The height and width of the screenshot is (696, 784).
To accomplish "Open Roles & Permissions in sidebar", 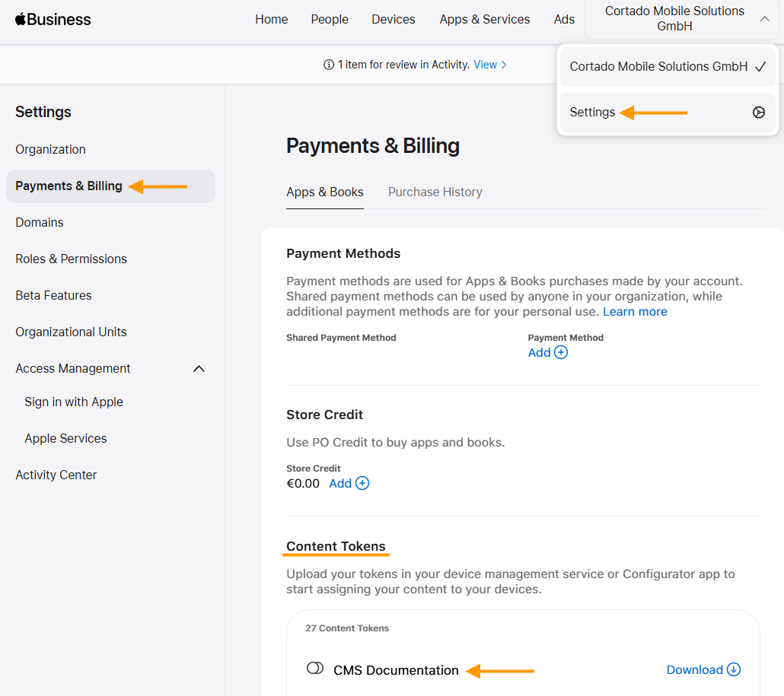I will [x=71, y=259].
